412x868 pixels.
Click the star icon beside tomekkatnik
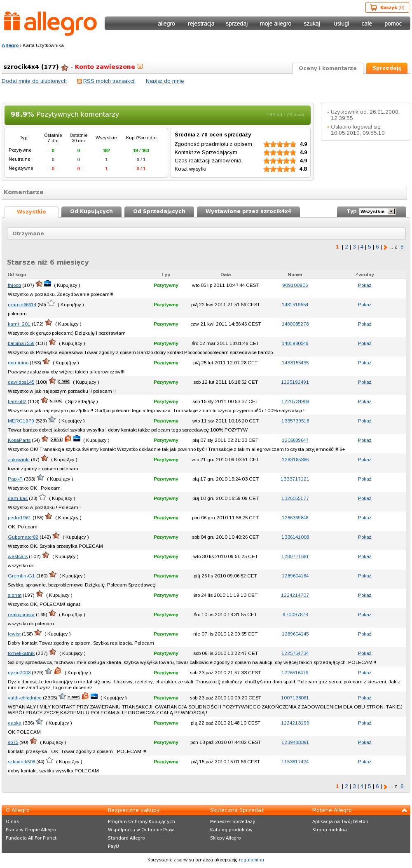(53, 652)
